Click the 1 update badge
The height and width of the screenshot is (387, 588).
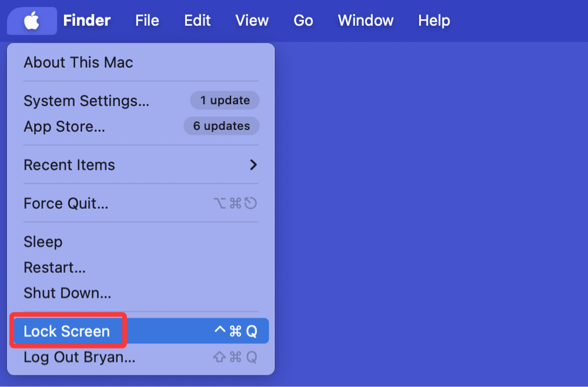pyautogui.click(x=225, y=100)
